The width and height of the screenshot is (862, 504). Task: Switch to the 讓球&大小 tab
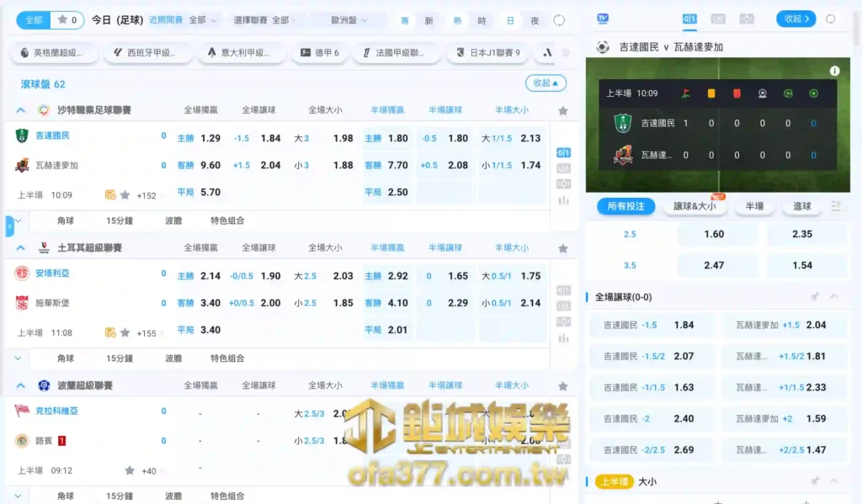click(x=695, y=206)
